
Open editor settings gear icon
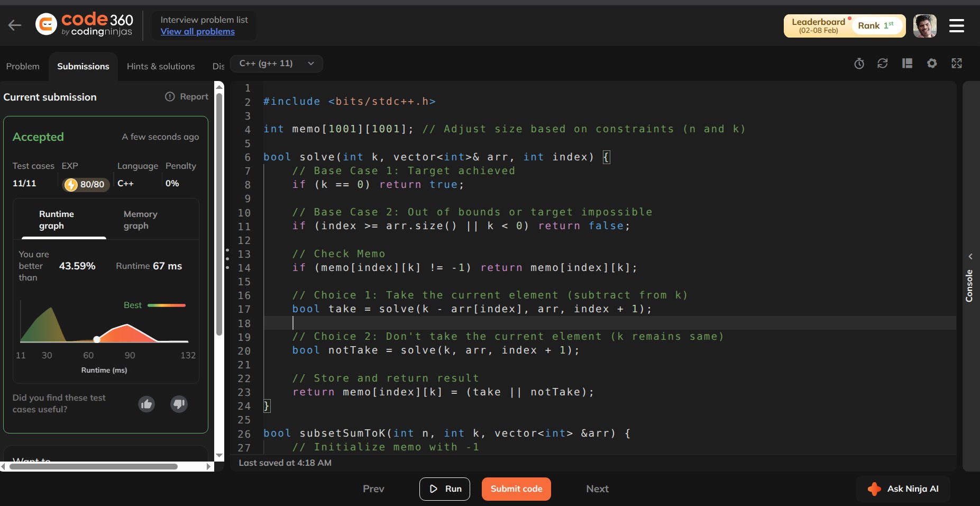[932, 64]
